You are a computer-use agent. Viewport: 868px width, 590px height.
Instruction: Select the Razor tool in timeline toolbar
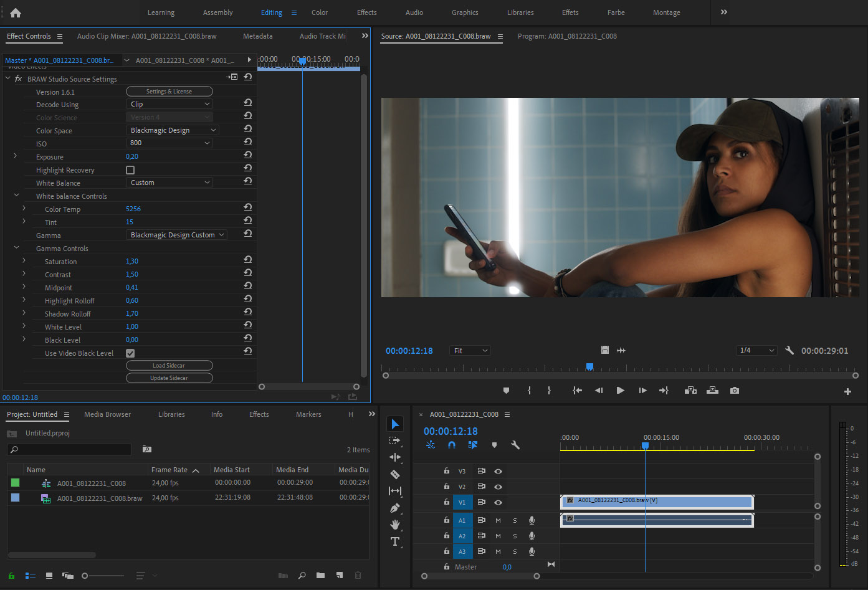pos(395,474)
